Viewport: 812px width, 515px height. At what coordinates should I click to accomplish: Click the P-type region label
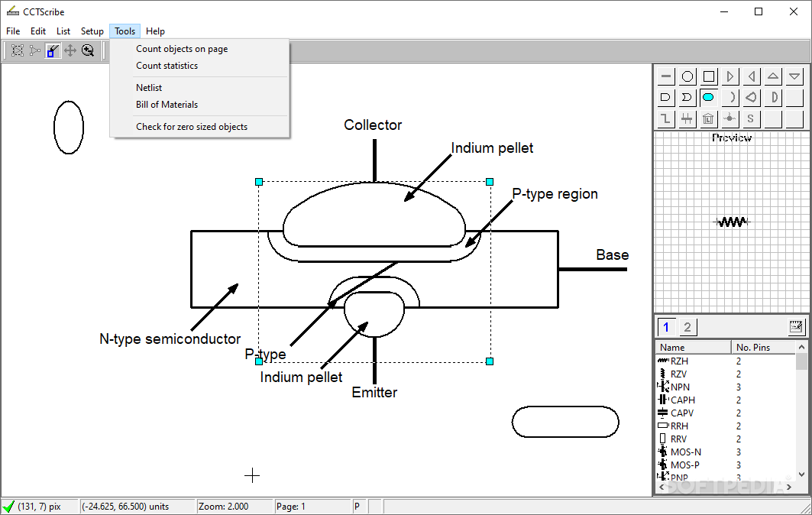pyautogui.click(x=555, y=194)
